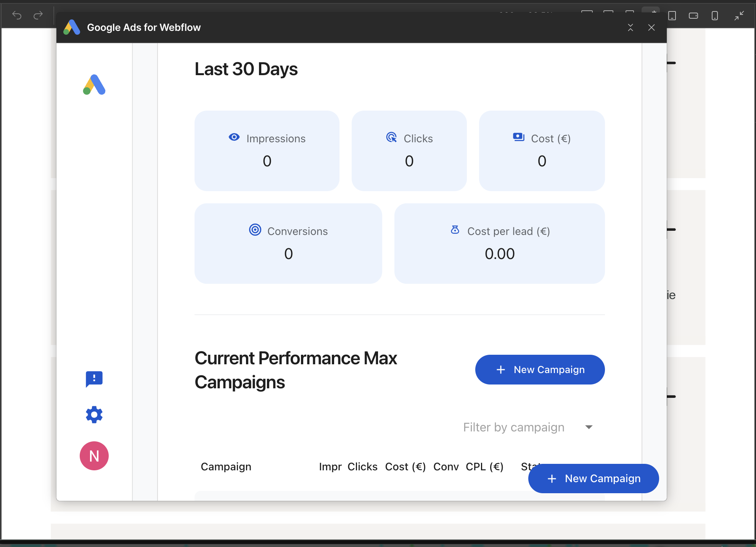Click the "Clicks" label on the stats card
Image resolution: width=756 pixels, height=547 pixels.
418,138
